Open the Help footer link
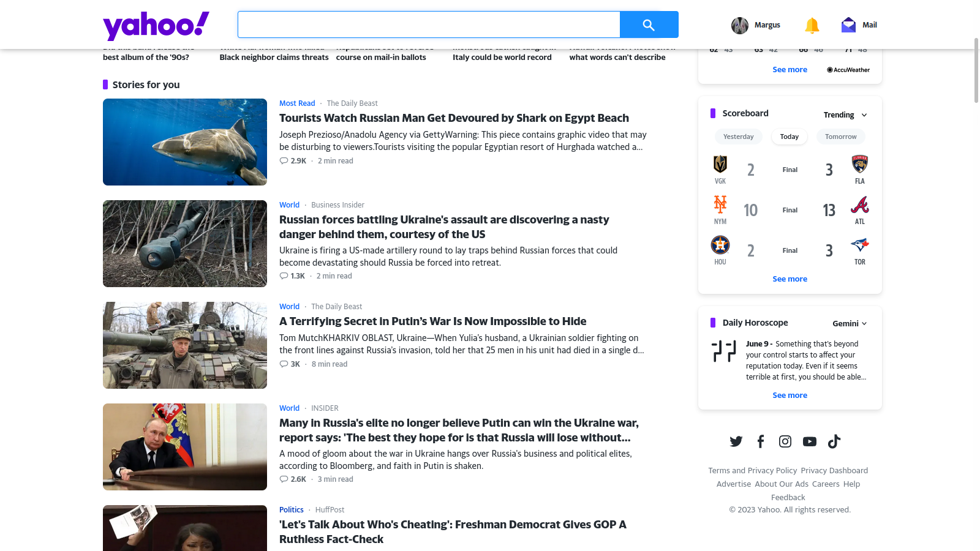Screen dimensions: 980x551 click(851, 484)
